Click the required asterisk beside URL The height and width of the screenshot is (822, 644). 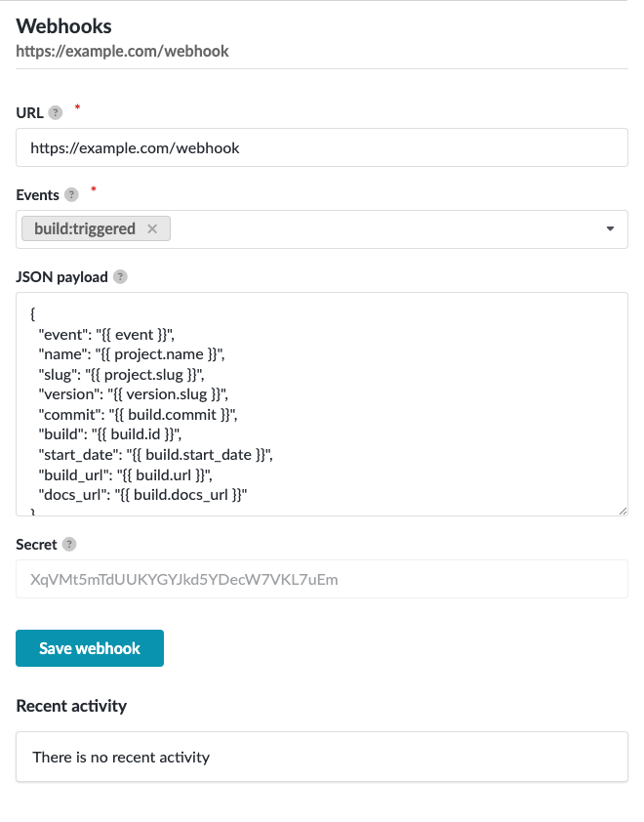coord(76,109)
